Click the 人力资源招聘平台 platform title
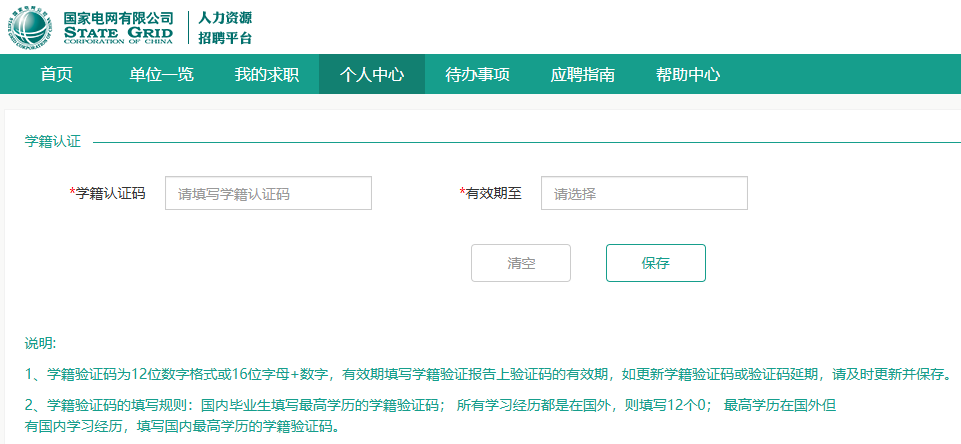The image size is (961, 444). tap(225, 28)
